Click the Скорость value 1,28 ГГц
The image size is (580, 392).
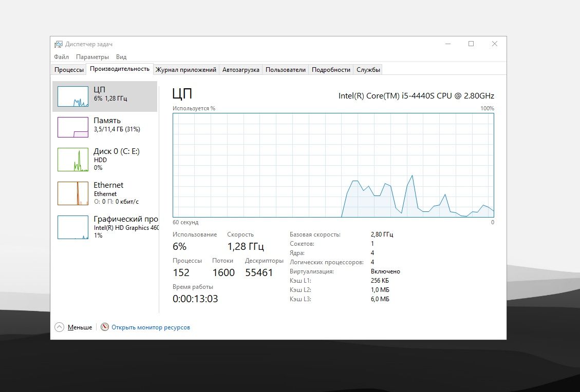pos(245,246)
